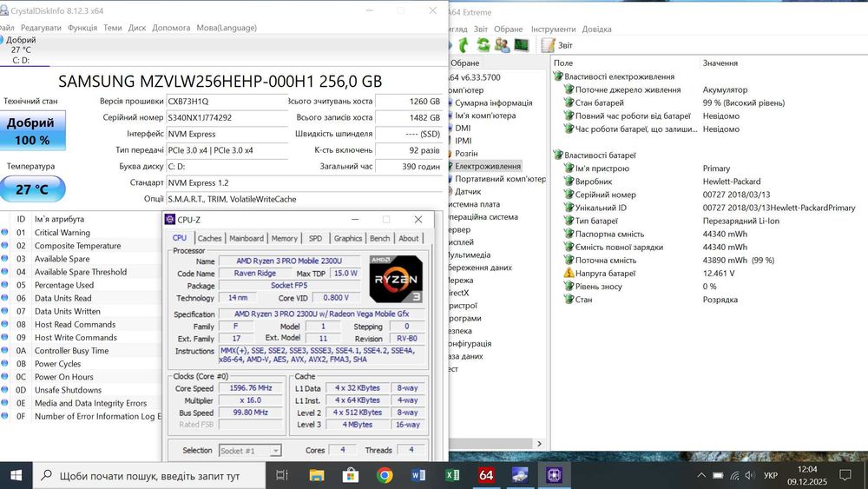This screenshot has width=868, height=489.
Task: Click the Добрий 100 % health status button
Action: [x=32, y=130]
